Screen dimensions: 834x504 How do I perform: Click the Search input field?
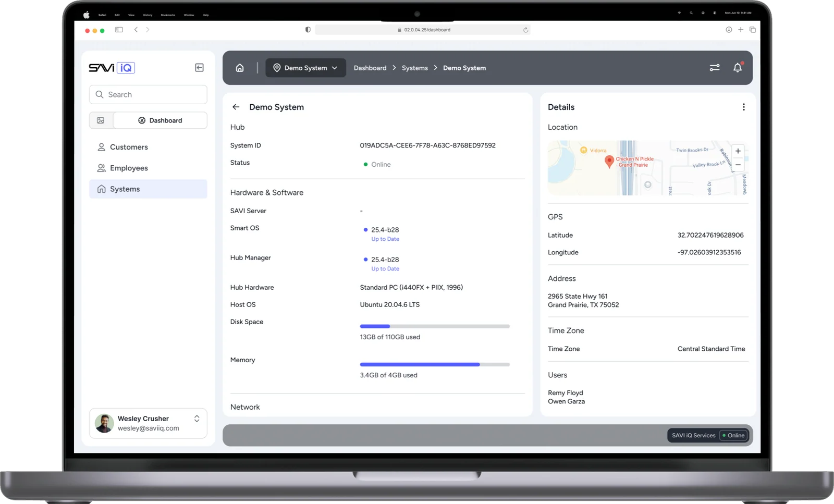tap(148, 94)
